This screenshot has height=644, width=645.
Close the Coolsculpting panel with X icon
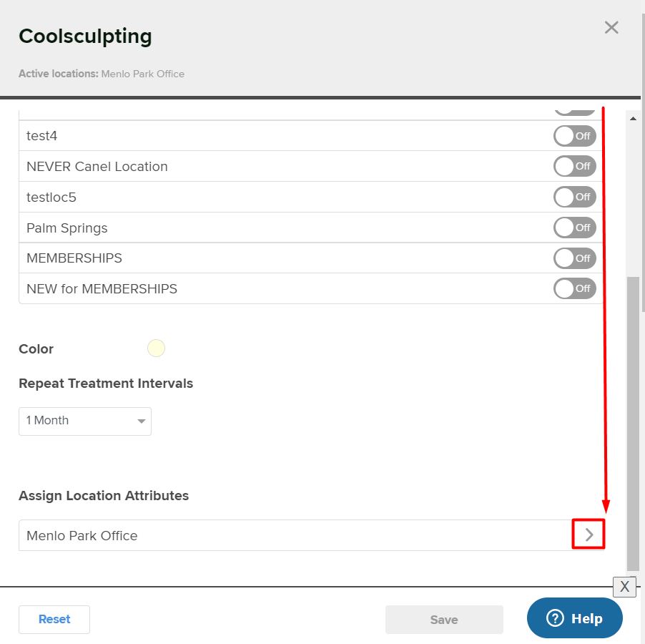(611, 28)
